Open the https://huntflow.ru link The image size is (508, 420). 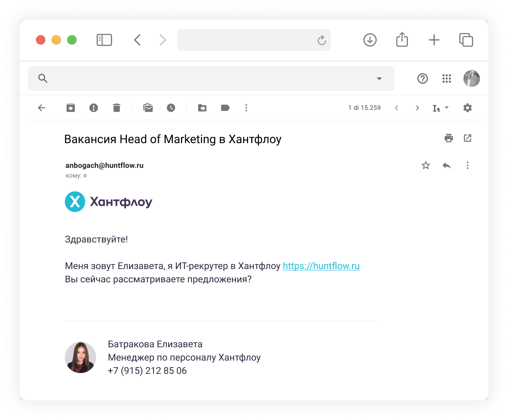(321, 266)
